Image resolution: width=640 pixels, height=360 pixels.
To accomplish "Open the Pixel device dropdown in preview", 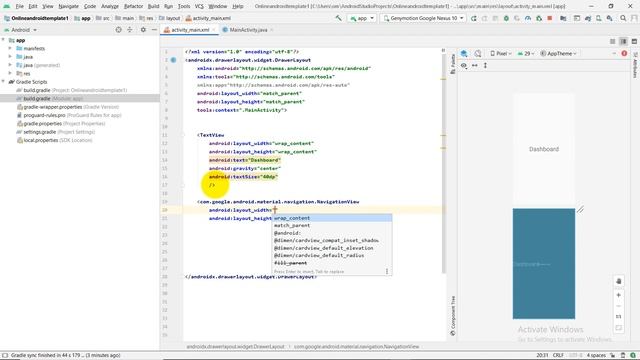I will [x=500, y=53].
